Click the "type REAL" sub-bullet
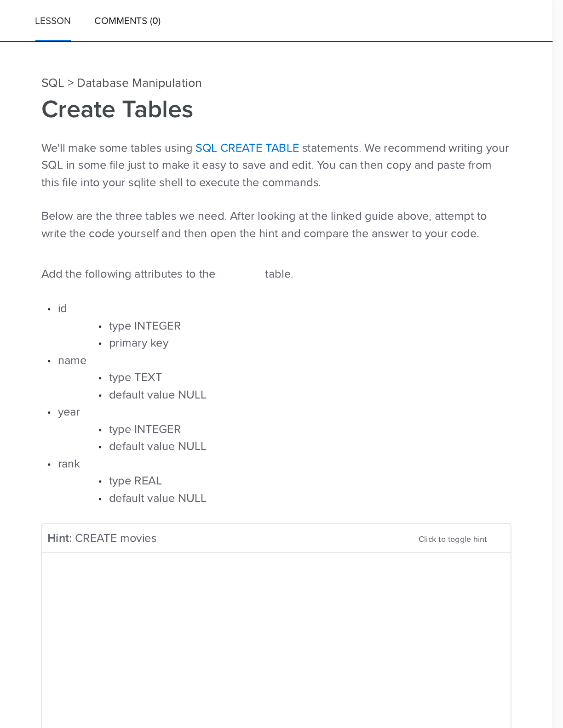 point(135,481)
